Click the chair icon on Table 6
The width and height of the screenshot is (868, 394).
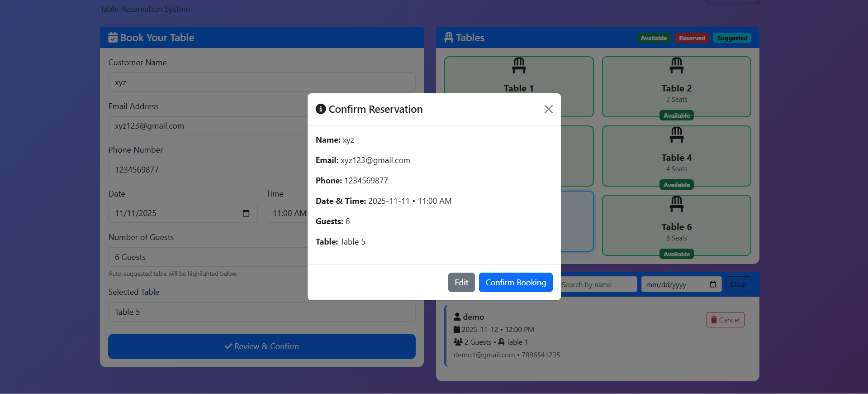pyautogui.click(x=677, y=204)
